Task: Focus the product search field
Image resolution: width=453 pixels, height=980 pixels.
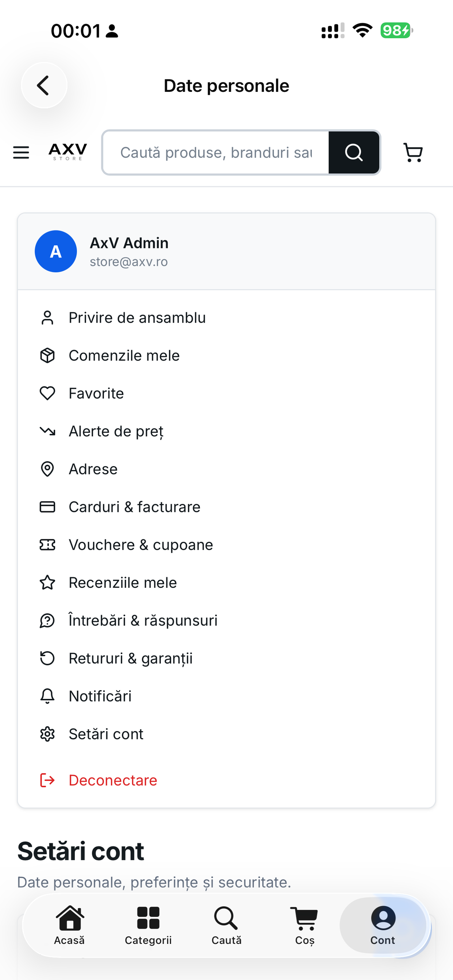Action: (x=216, y=152)
